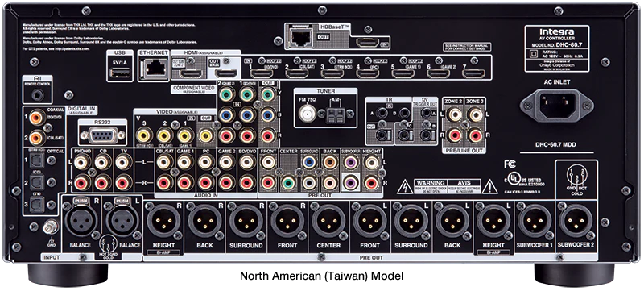The image size is (644, 291).
Task: Select HDMI input 5 (GAME 1) port
Action: pyautogui.click(x=403, y=74)
